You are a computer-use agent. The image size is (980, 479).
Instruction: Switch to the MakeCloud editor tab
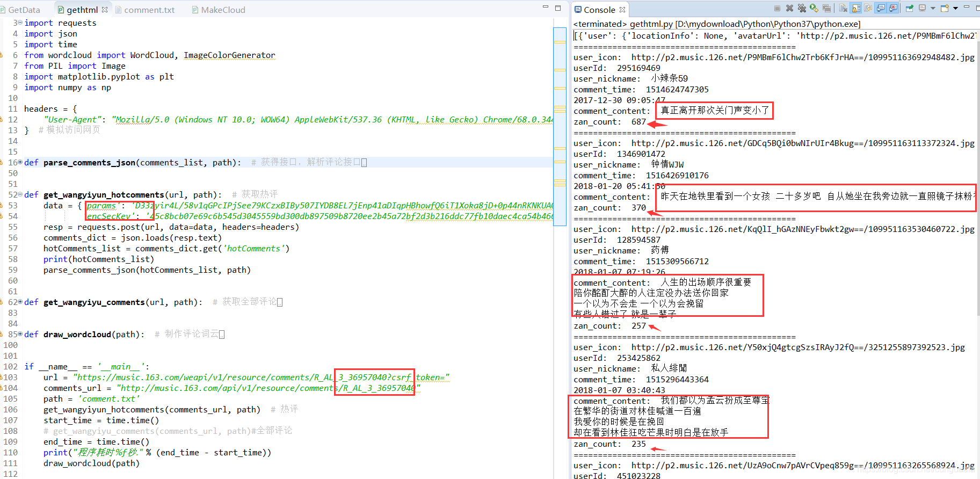219,10
